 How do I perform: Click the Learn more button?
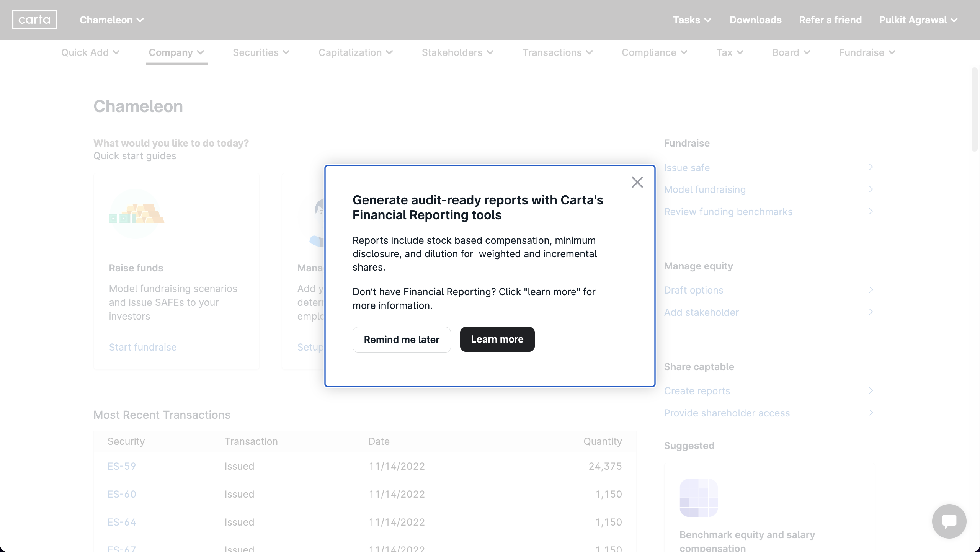coord(497,339)
